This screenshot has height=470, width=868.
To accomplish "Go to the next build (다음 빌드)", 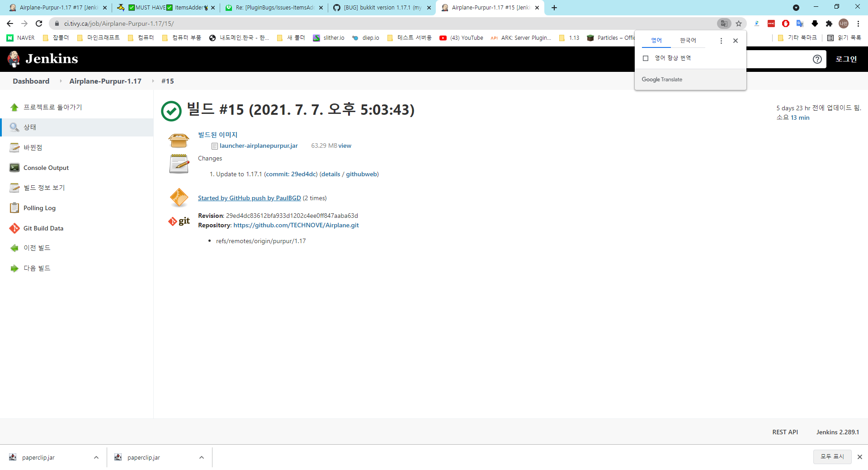I will click(37, 268).
